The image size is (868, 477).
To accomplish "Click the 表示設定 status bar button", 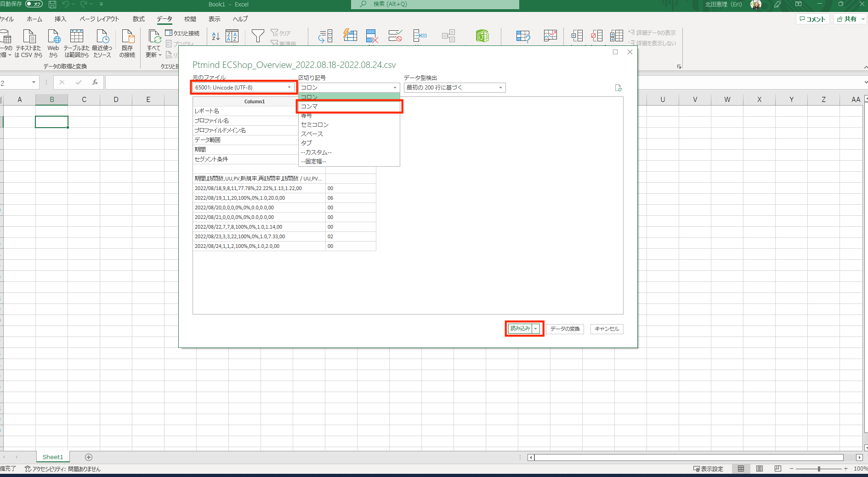I will click(x=708, y=469).
